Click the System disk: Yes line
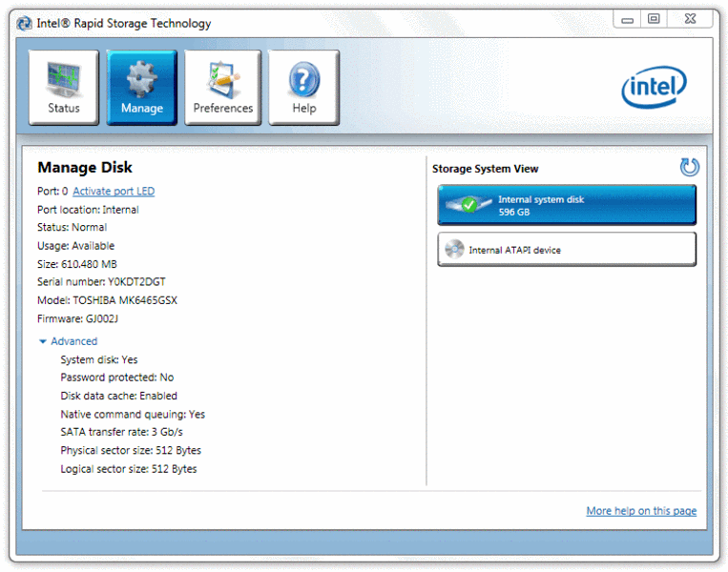Image resolution: width=728 pixels, height=572 pixels. tap(99, 359)
